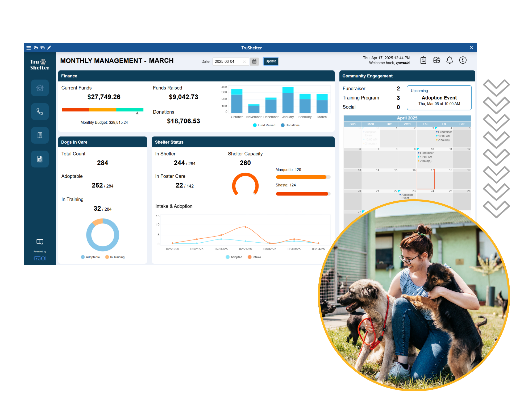The height and width of the screenshot is (411, 532).
Task: Click the October bar in finance chart
Action: coord(237,101)
